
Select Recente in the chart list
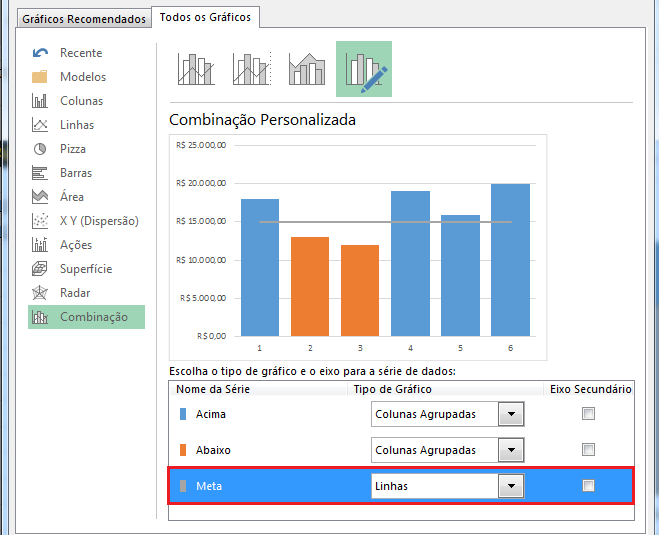coord(80,53)
